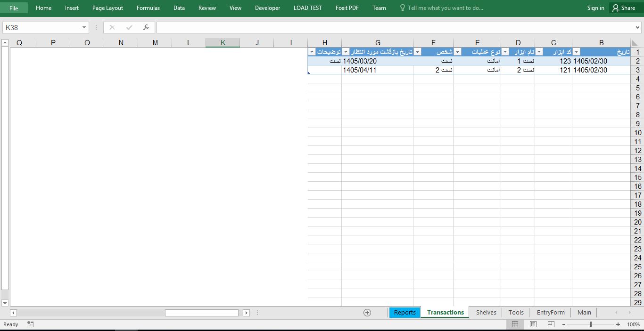Click the vertical scrollbar up arrow
This screenshot has width=644, height=331.
pos(5,43)
